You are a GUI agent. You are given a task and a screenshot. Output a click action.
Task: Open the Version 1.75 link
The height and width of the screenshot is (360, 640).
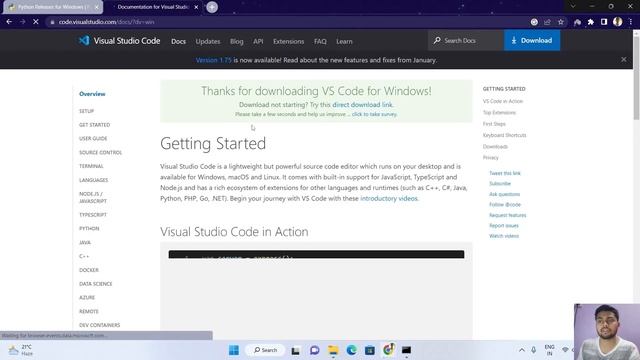coord(213,60)
